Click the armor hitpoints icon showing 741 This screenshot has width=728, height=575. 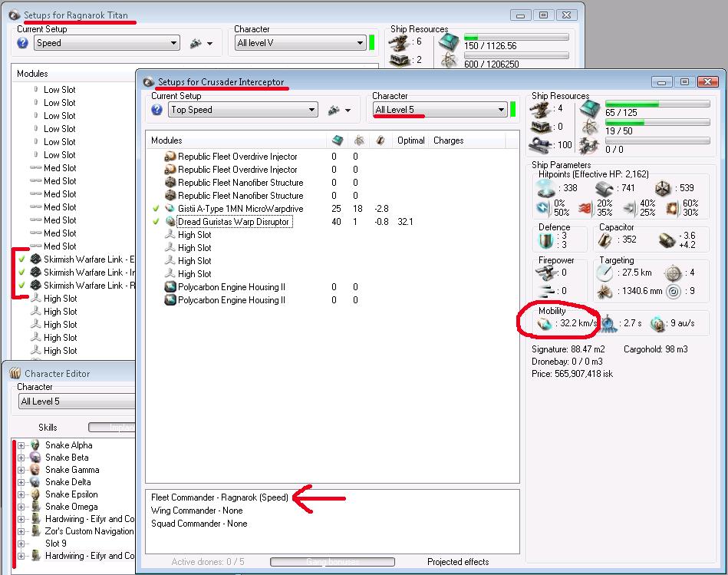pos(604,188)
